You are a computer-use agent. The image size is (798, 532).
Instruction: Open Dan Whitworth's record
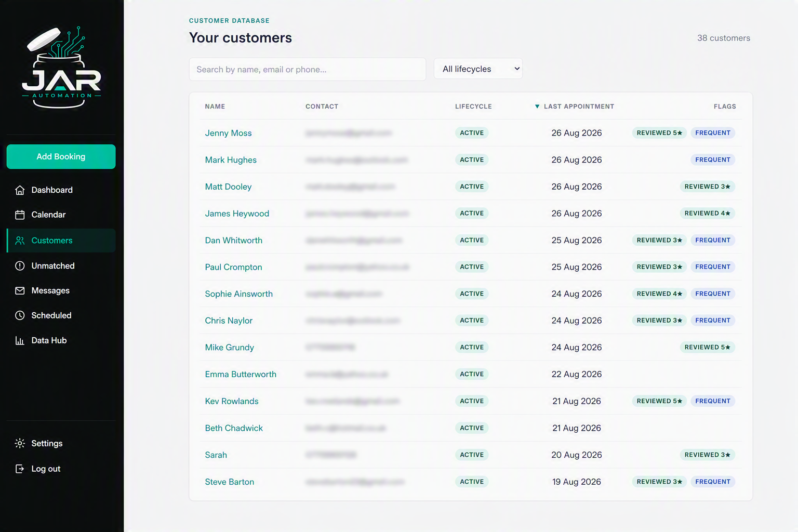pyautogui.click(x=233, y=241)
